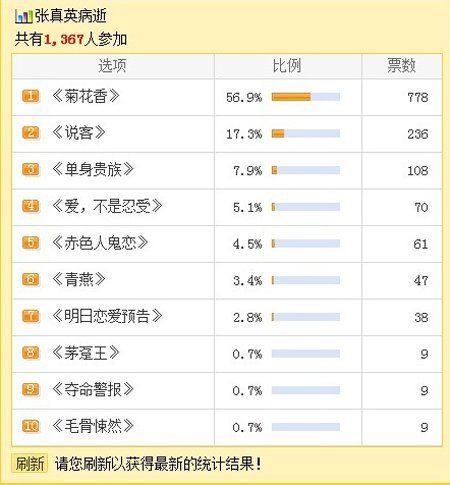Image resolution: width=450 pixels, height=485 pixels.
Task: Click the 刷新 refresh button
Action: pos(30,463)
